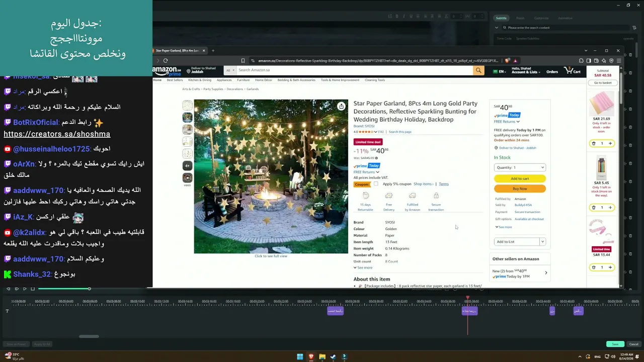Go to Best Sellers in the navigation bar
Screen dimensions: 644x362
[175, 80]
